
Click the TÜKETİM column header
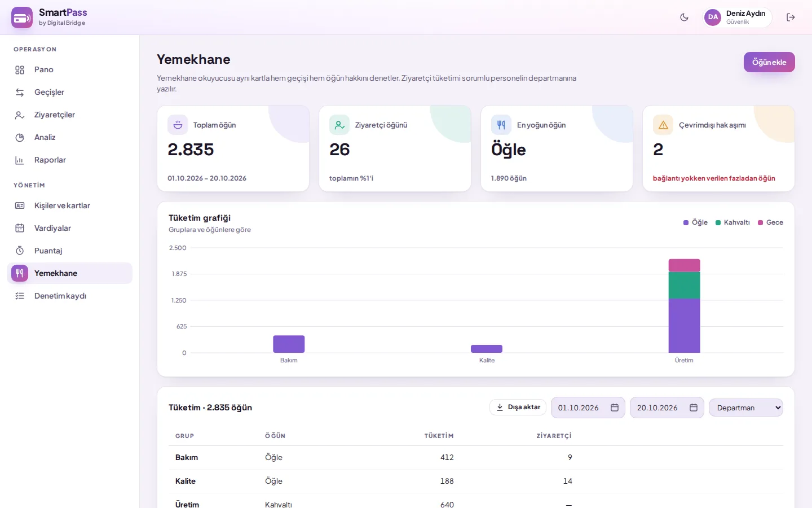tap(439, 436)
